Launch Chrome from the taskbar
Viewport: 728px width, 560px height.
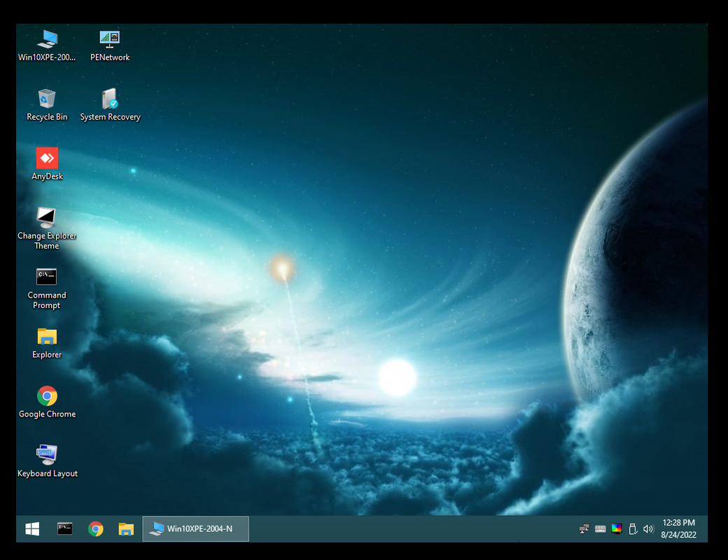96,528
